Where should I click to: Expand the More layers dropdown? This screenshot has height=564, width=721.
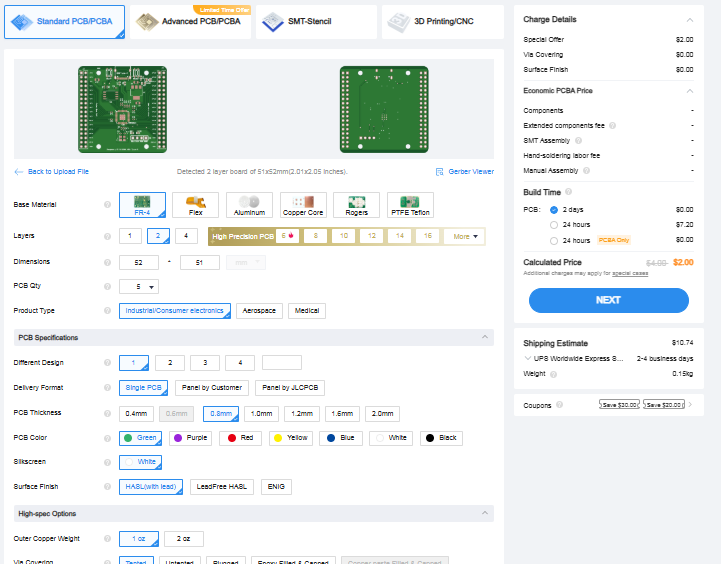point(465,237)
